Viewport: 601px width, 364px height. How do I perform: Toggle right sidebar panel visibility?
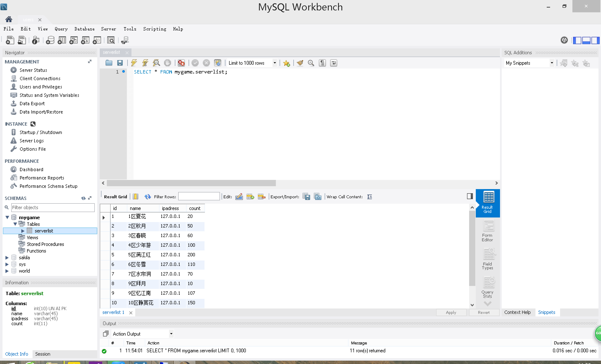point(595,40)
